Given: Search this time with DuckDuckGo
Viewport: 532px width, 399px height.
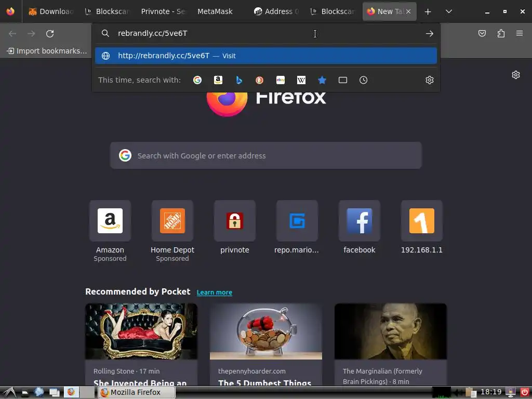Looking at the screenshot, I should click(260, 80).
